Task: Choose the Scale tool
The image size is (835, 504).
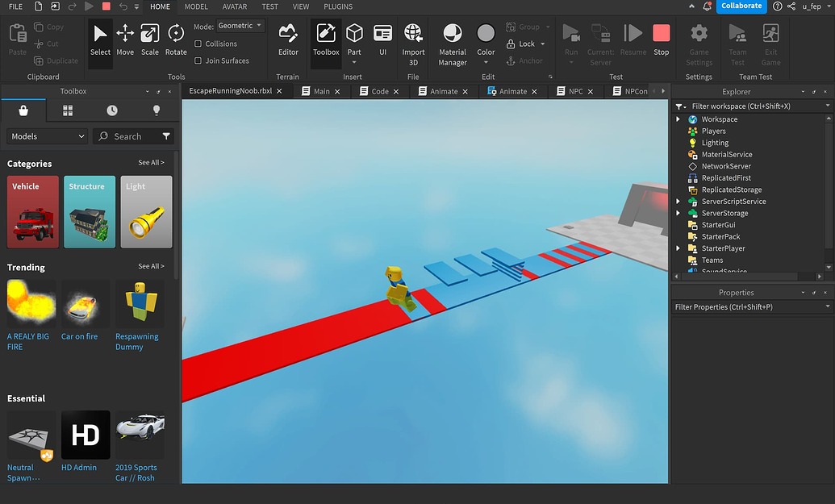Action: [149, 40]
